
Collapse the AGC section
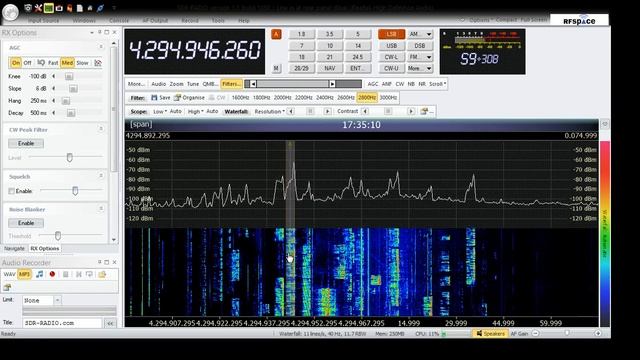tap(101, 47)
